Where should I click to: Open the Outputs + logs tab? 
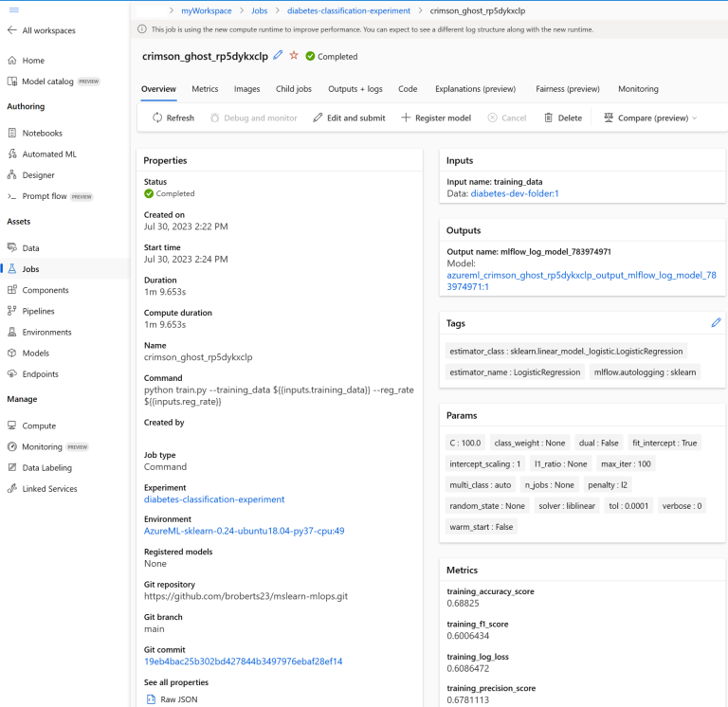[x=355, y=89]
